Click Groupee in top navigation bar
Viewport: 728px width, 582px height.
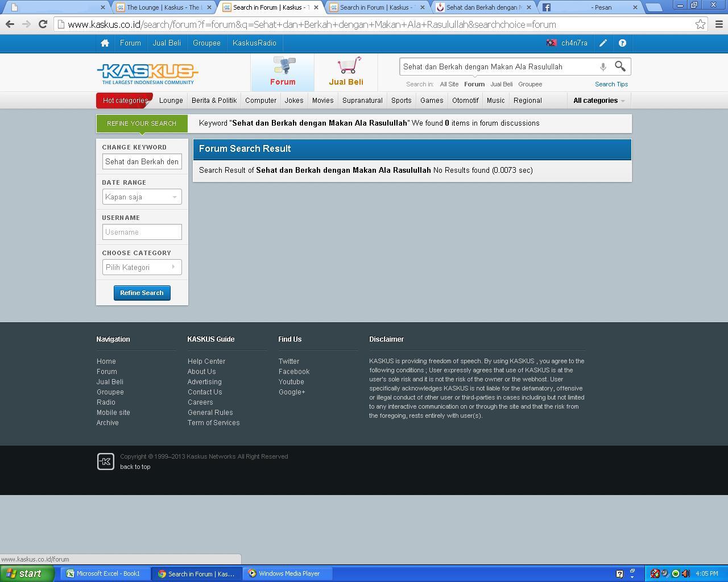[206, 43]
